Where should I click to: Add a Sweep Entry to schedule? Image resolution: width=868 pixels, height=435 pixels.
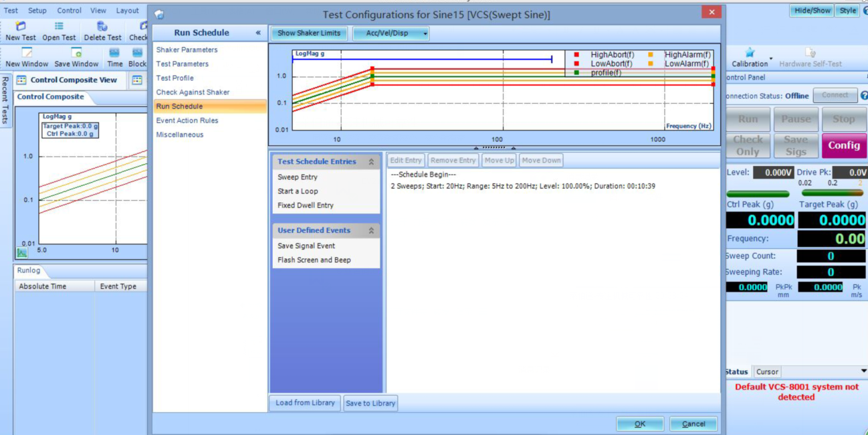pos(298,177)
